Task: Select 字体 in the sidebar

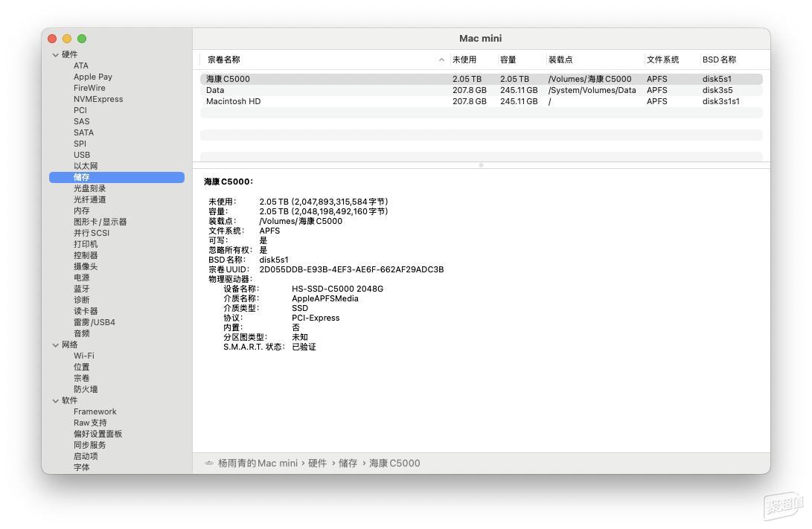Action: click(81, 467)
